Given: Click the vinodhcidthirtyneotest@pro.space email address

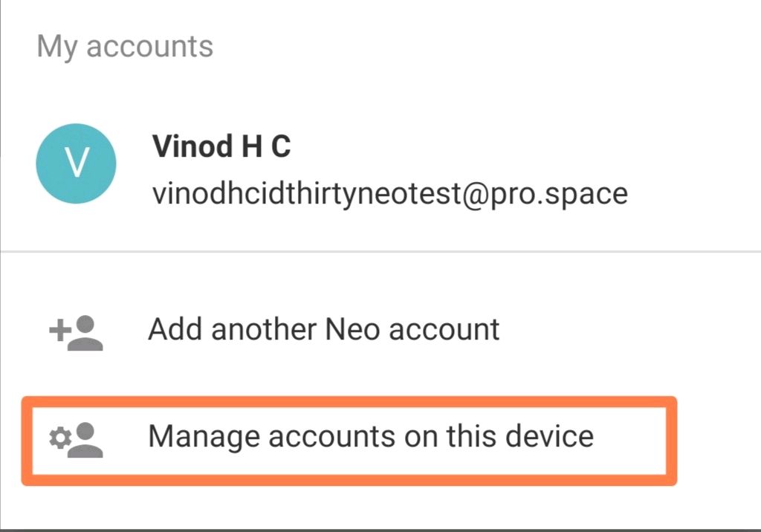Looking at the screenshot, I should pyautogui.click(x=390, y=194).
